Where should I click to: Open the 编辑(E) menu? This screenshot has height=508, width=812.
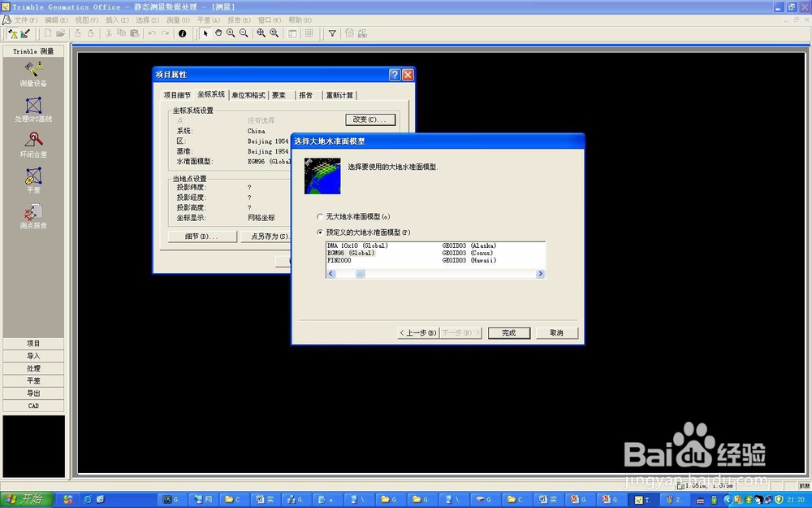click(56, 20)
